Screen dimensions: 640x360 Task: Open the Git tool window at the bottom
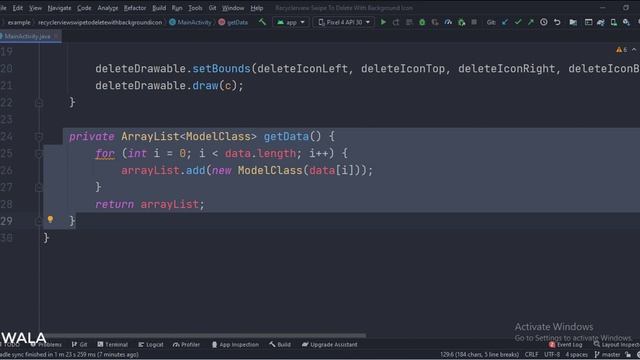[80, 344]
